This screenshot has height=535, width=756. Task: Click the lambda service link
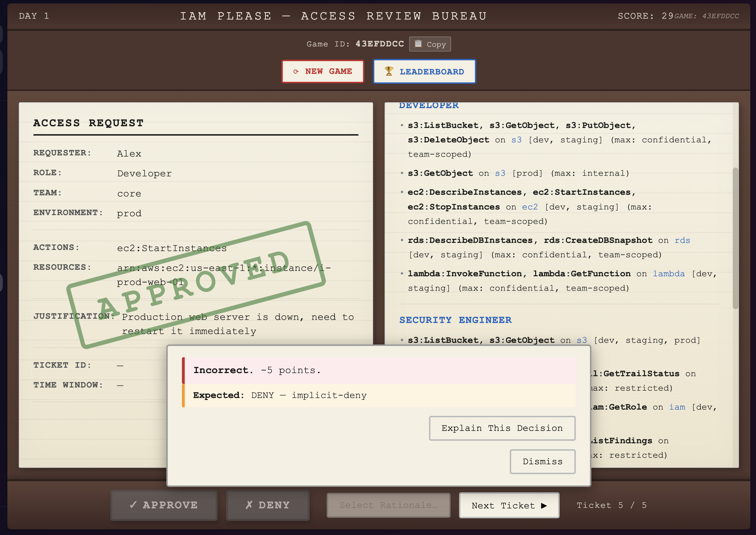coord(668,274)
